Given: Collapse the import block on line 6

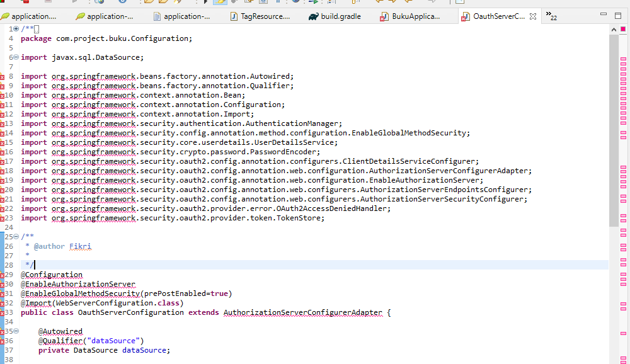Looking at the screenshot, I should pyautogui.click(x=16, y=57).
